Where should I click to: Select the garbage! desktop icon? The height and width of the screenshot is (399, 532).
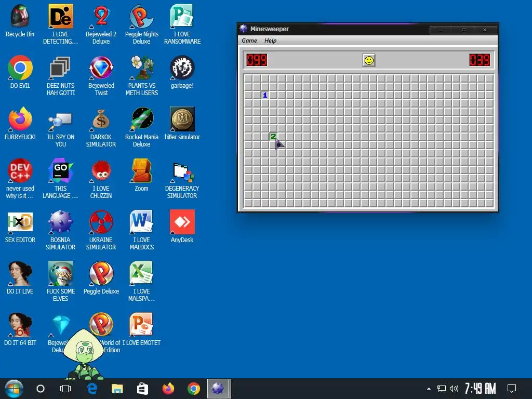coord(182,72)
